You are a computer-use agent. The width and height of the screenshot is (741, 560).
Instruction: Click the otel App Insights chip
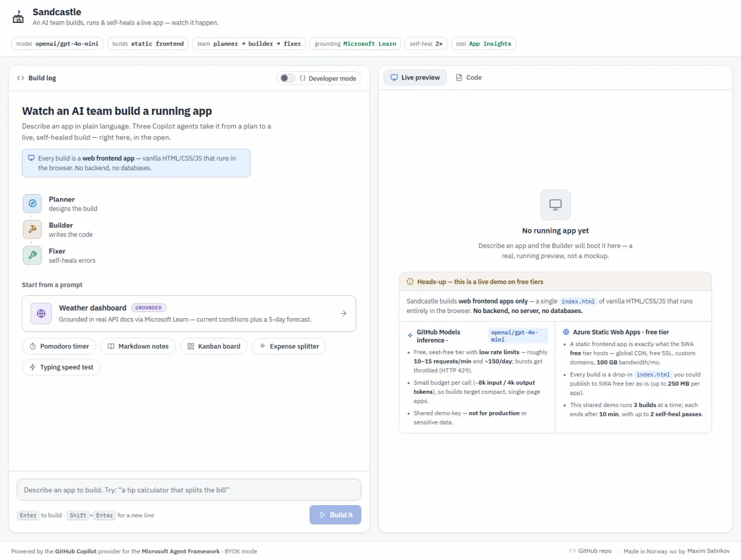coord(483,44)
